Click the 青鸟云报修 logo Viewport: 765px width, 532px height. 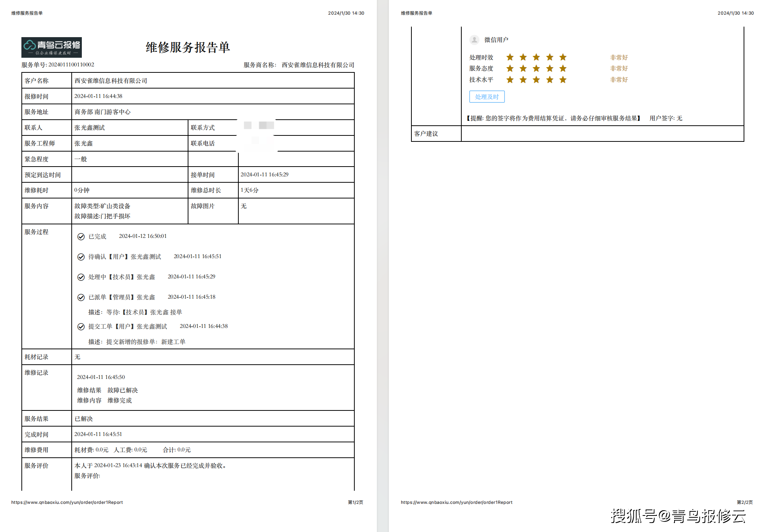(51, 47)
